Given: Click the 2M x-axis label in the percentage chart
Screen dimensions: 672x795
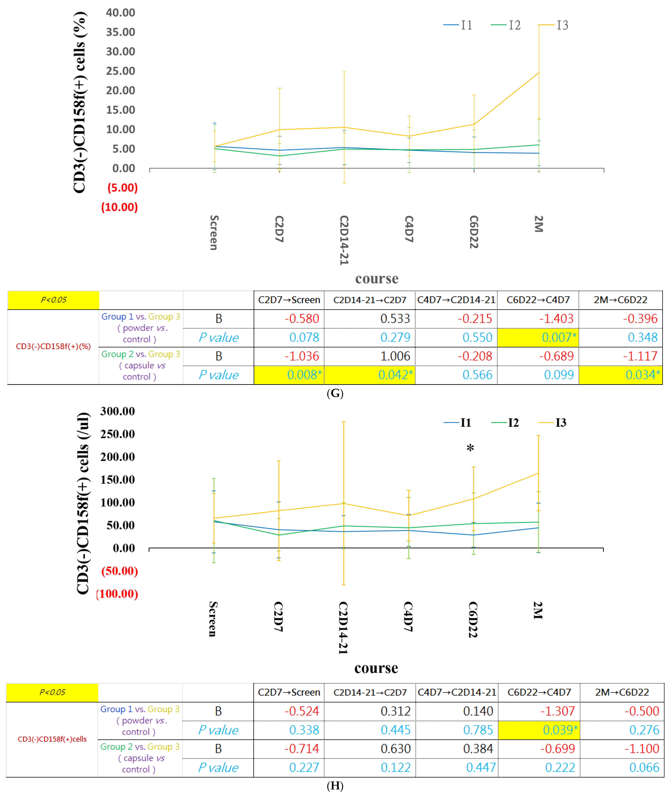Looking at the screenshot, I should (x=538, y=224).
